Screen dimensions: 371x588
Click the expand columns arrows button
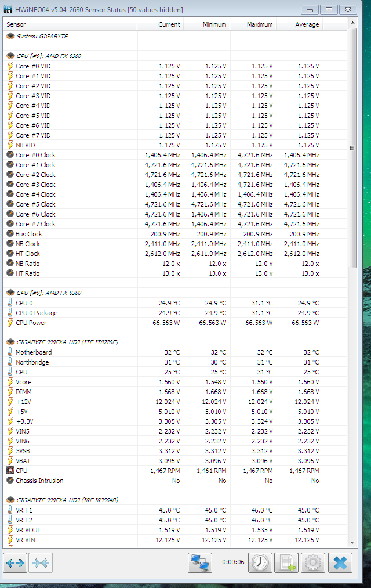[15, 562]
